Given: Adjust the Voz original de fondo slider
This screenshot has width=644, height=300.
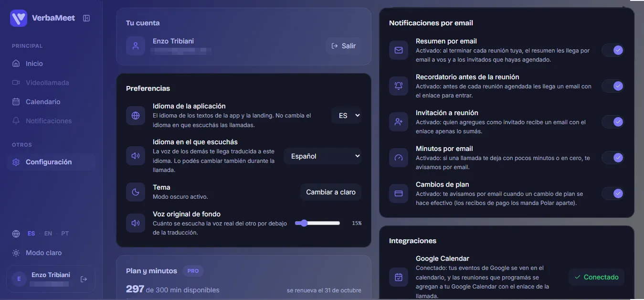Looking at the screenshot, I should pyautogui.click(x=317, y=223).
